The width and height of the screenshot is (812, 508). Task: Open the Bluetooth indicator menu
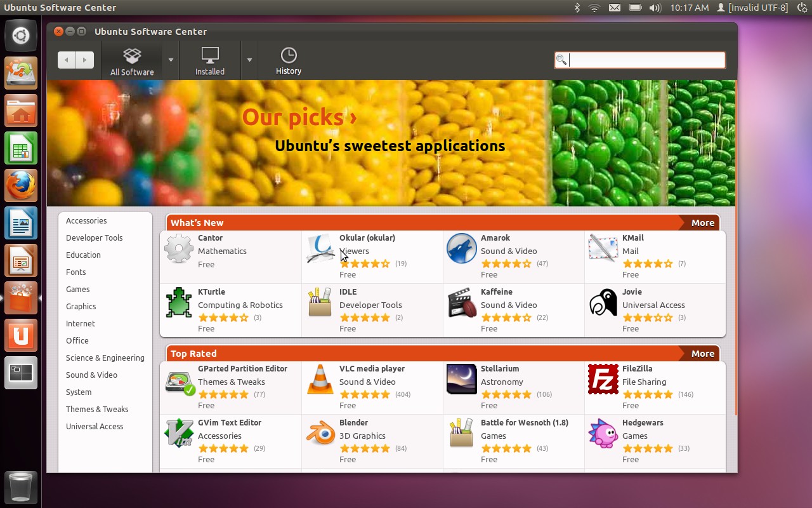tap(577, 8)
